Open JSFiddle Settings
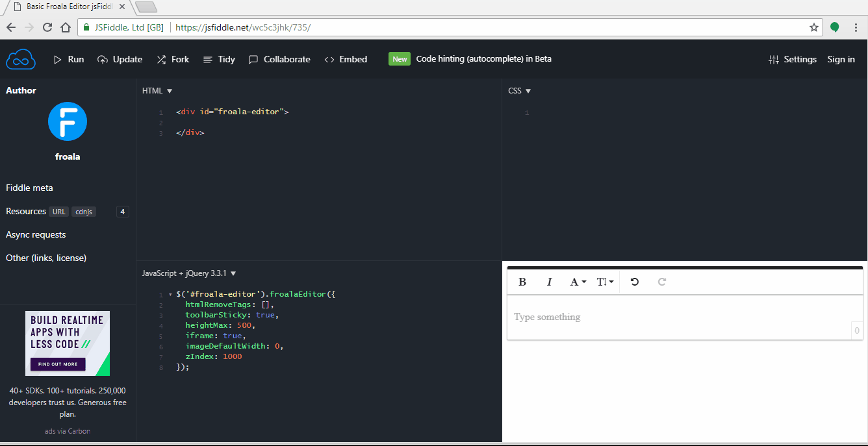This screenshot has width=868, height=446. [x=792, y=59]
